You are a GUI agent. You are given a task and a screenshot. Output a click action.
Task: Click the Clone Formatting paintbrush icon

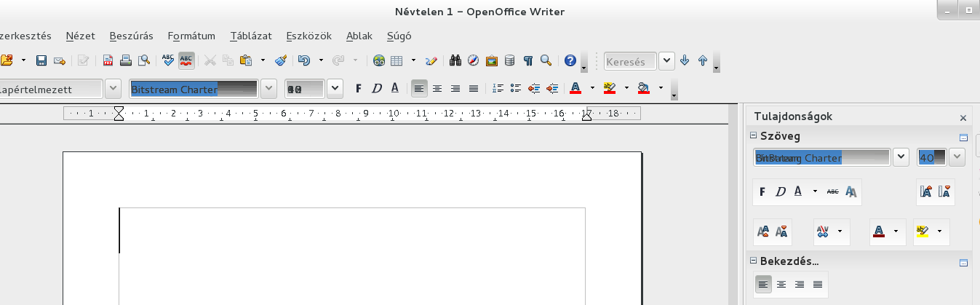(x=281, y=61)
